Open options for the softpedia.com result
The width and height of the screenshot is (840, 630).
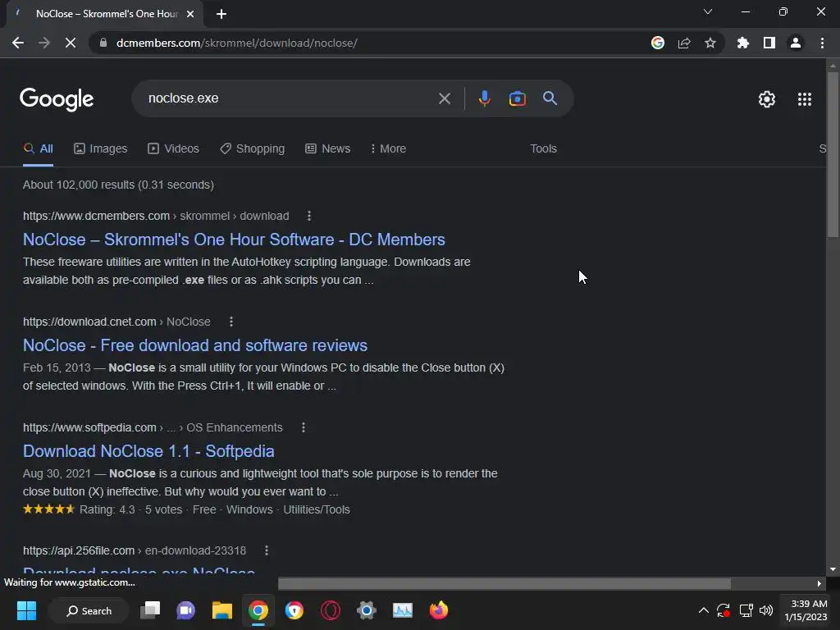(304, 427)
